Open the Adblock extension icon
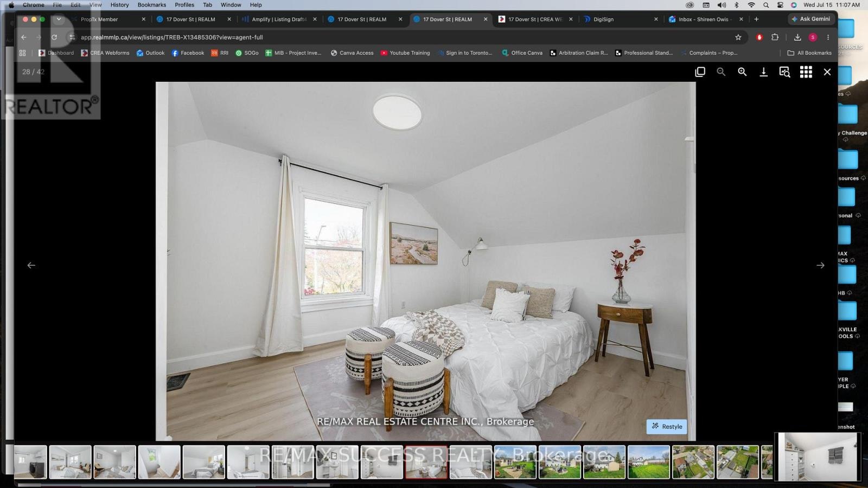The width and height of the screenshot is (868, 488). pos(759,37)
